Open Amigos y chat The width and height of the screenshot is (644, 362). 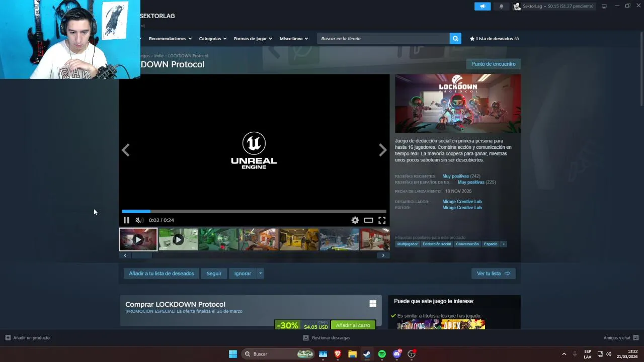coord(621,338)
